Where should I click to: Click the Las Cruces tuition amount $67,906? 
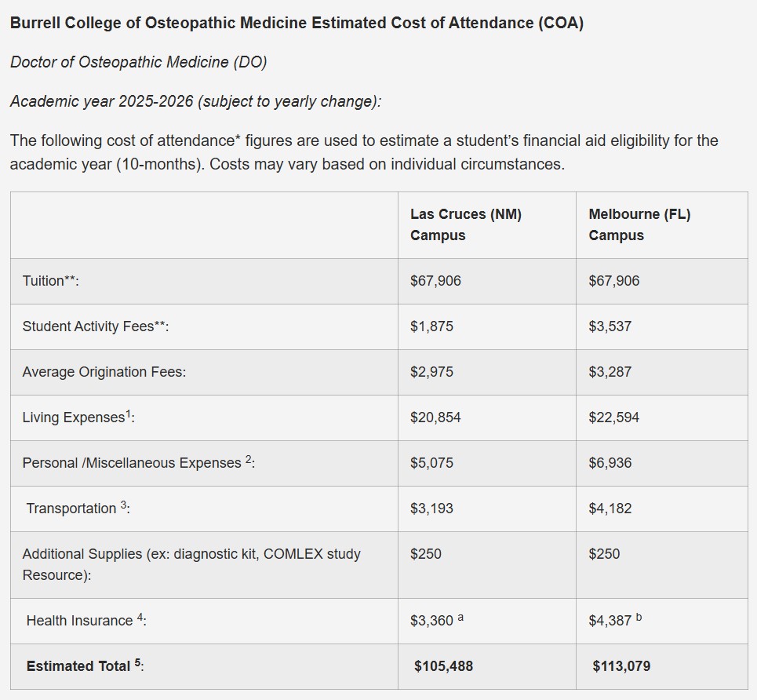pyautogui.click(x=435, y=281)
